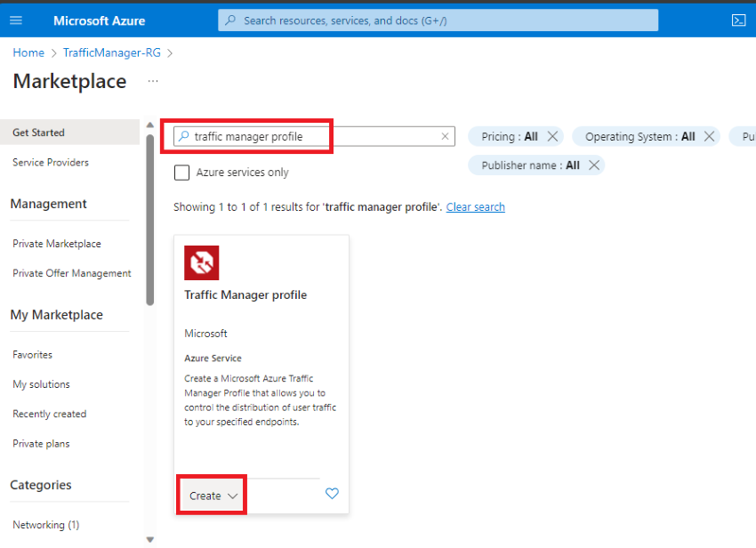
Task: Favorite Traffic Manager profile with the heart
Action: coord(332,494)
